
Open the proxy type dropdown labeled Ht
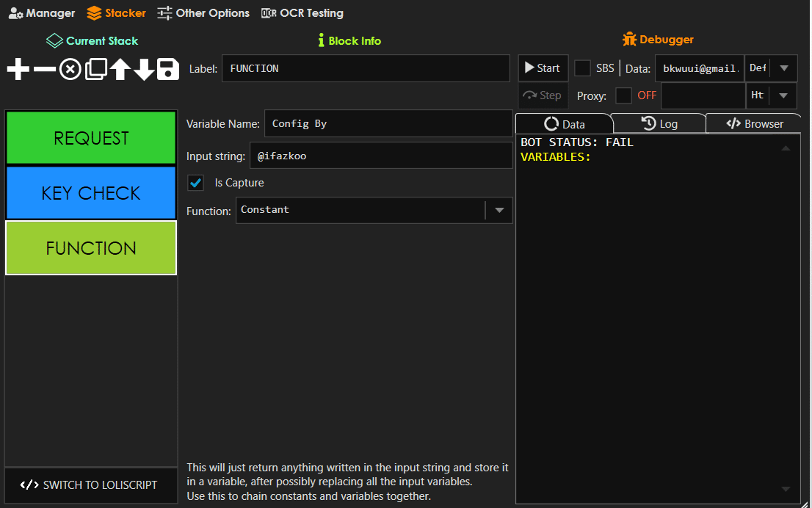pyautogui.click(x=783, y=95)
